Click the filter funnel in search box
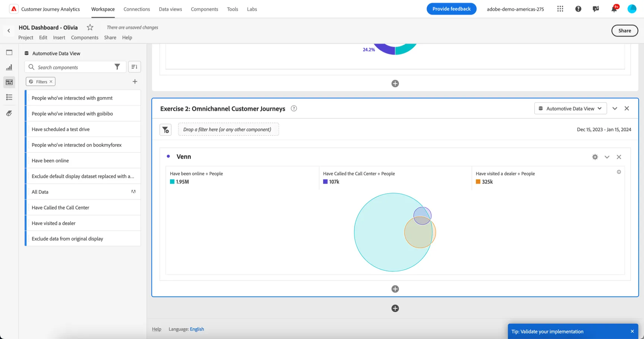 117,67
